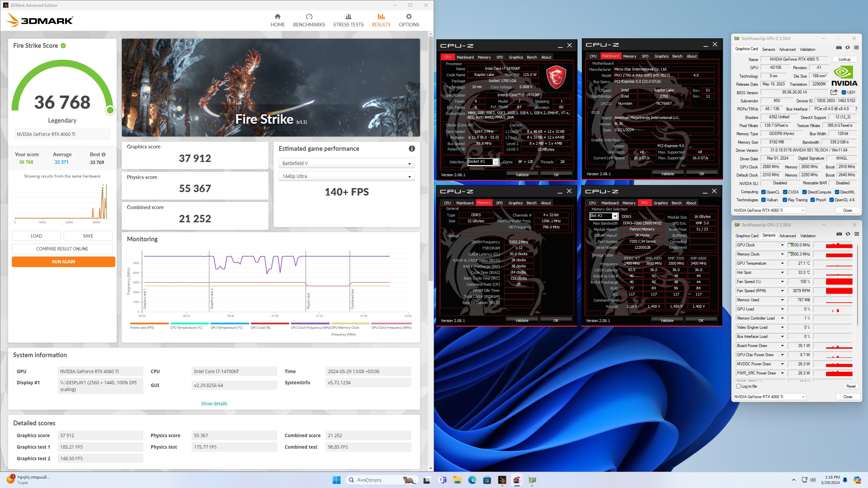The width and height of the screenshot is (868, 488).
Task: Enable Log to file checkbox
Action: click(738, 386)
